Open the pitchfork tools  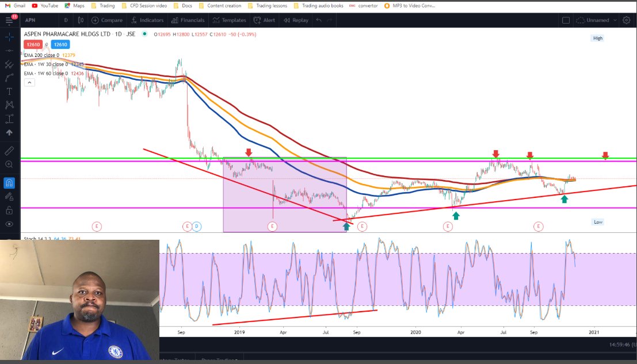pyautogui.click(x=9, y=64)
